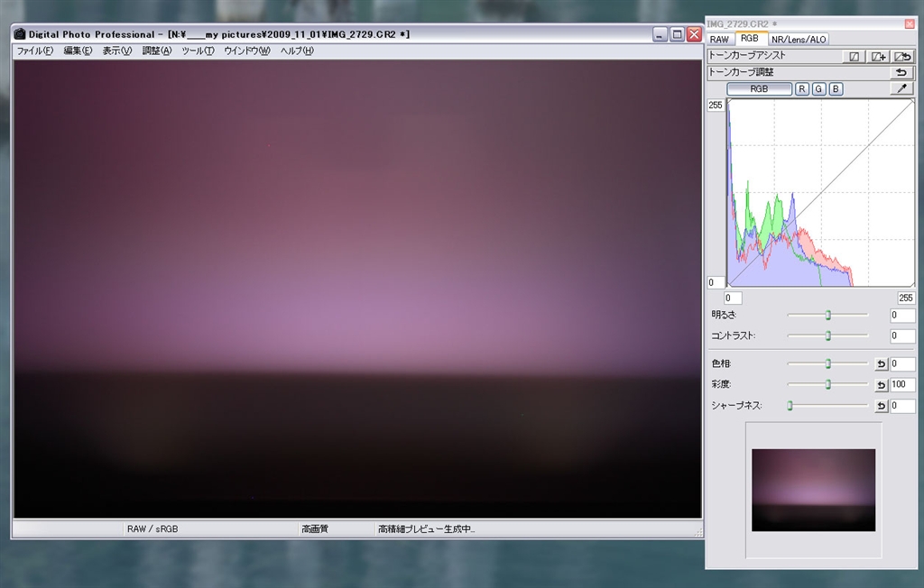Click the tone curve input max 255 field
The height and width of the screenshot is (588, 924).
(x=906, y=299)
